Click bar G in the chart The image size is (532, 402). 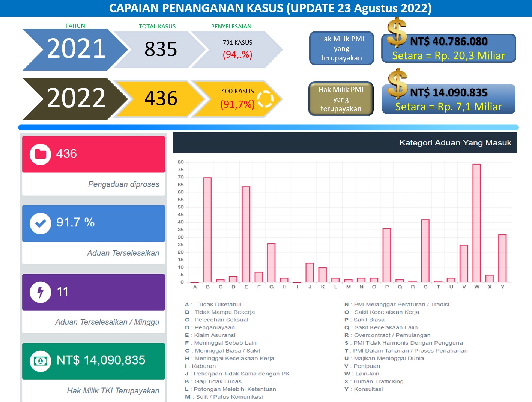coord(271,263)
